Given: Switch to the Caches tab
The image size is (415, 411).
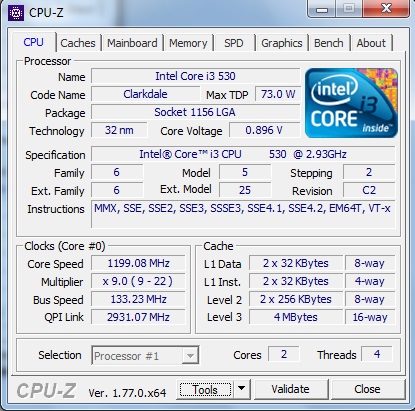Looking at the screenshot, I should coord(78,43).
